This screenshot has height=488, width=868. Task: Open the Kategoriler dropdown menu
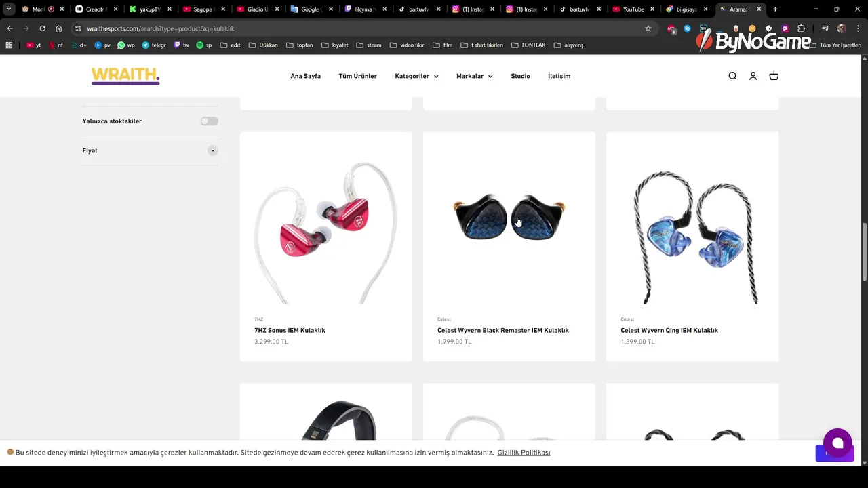(x=416, y=76)
